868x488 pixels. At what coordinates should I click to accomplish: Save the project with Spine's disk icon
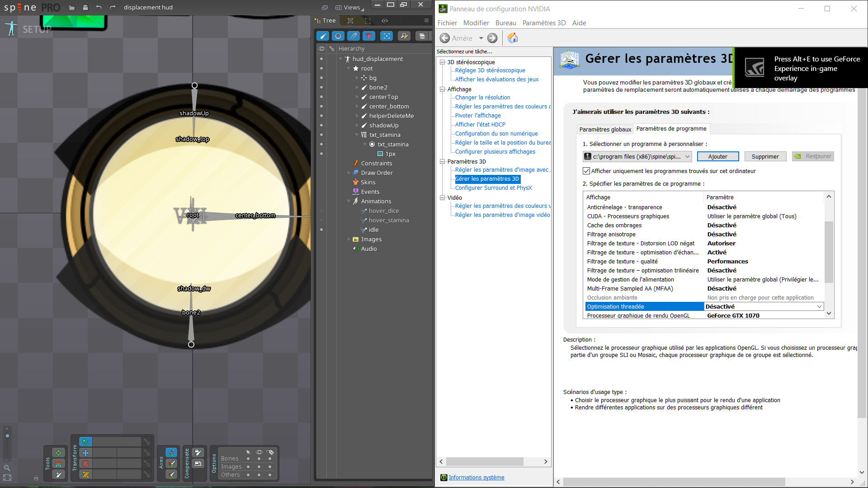(85, 8)
